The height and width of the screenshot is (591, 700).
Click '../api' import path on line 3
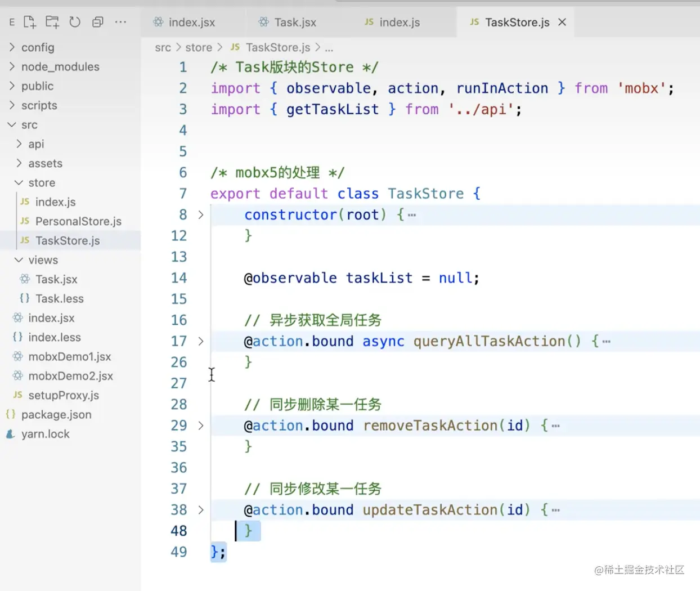click(x=481, y=109)
